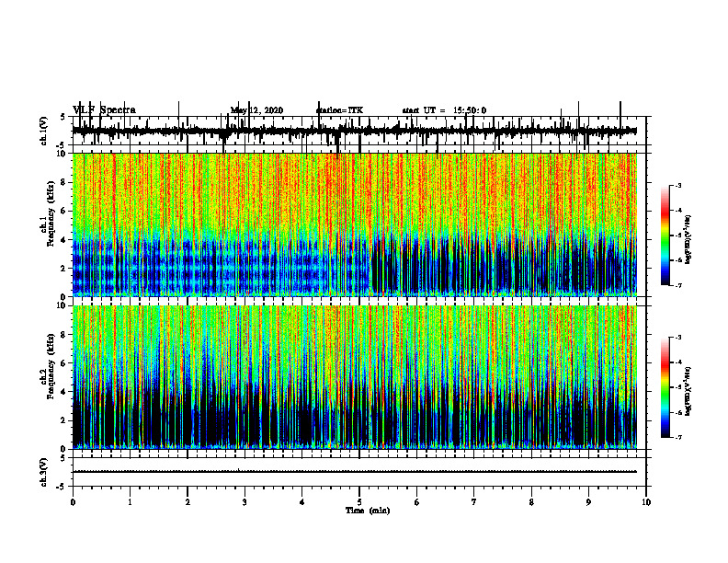The width and height of the screenshot is (728, 563).
Task: Click the "ch.3(V)" axis label
Action: pyautogui.click(x=44, y=472)
